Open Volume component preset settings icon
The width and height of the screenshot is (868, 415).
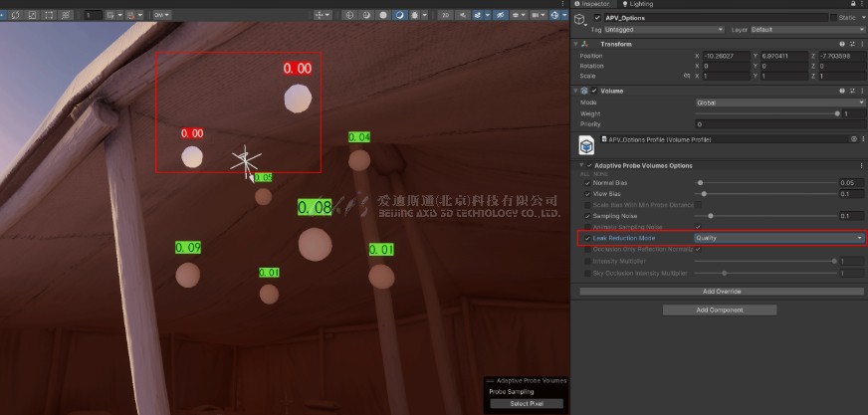tap(852, 91)
